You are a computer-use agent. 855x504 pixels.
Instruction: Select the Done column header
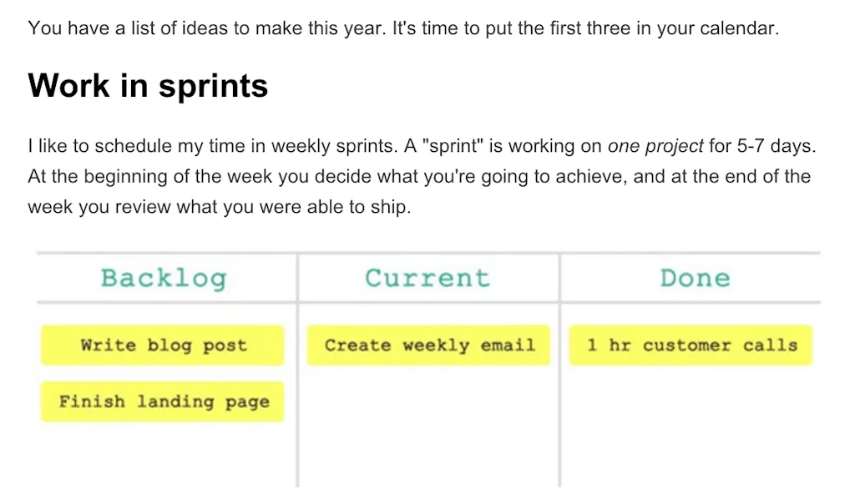coord(695,278)
